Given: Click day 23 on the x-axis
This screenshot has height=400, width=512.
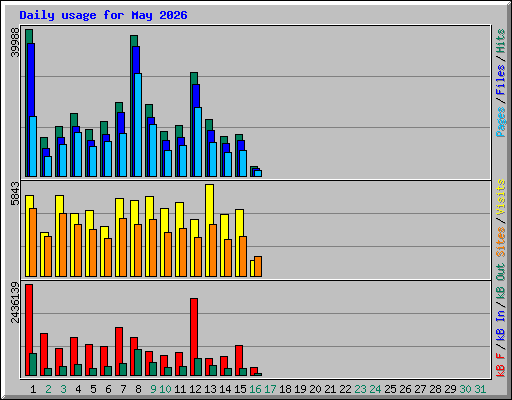Looking at the screenshot, I should click(x=360, y=389).
